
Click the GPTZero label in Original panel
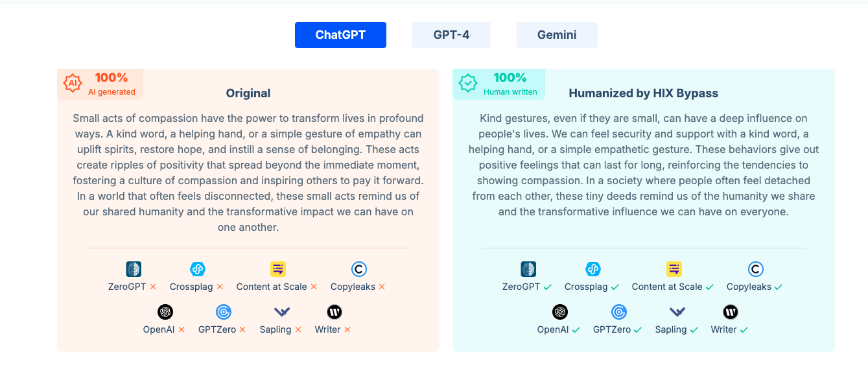[x=217, y=329]
